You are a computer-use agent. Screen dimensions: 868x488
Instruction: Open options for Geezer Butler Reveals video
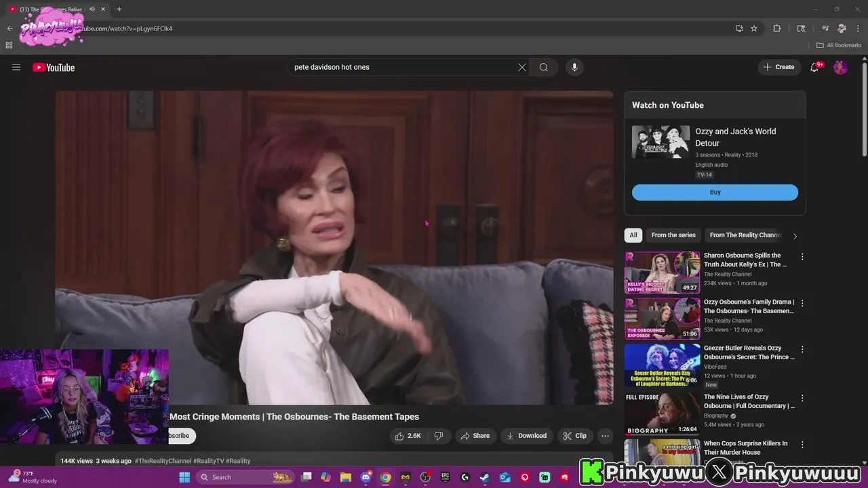(802, 349)
